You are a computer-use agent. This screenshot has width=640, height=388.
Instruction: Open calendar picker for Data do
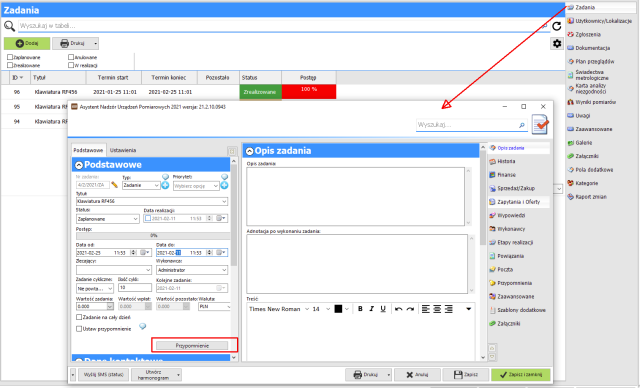[221, 253]
